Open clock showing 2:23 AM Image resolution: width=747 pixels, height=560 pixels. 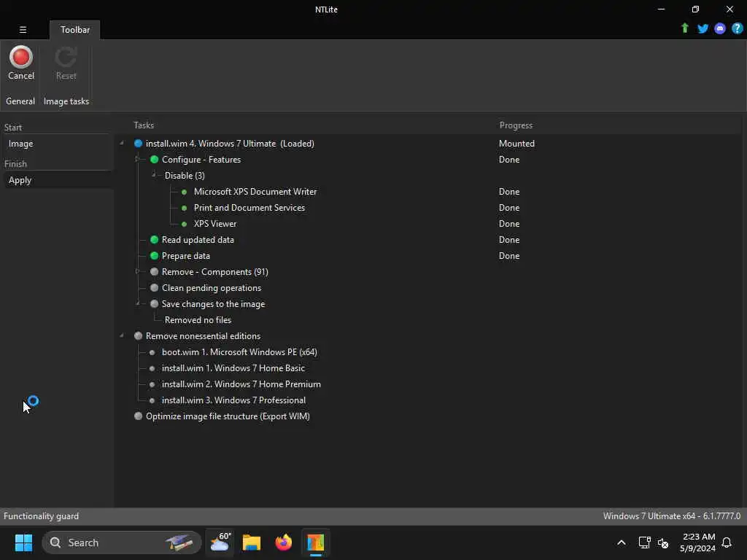click(698, 542)
